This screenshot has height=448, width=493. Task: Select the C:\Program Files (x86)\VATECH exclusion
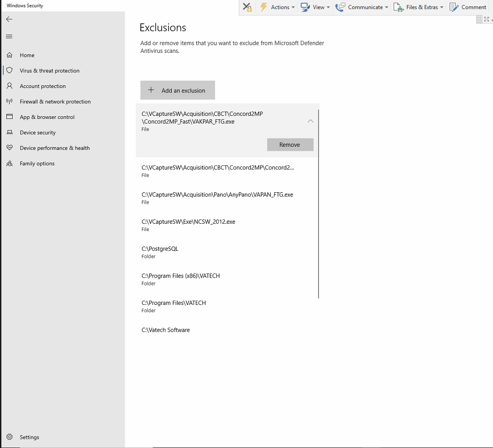(227, 279)
